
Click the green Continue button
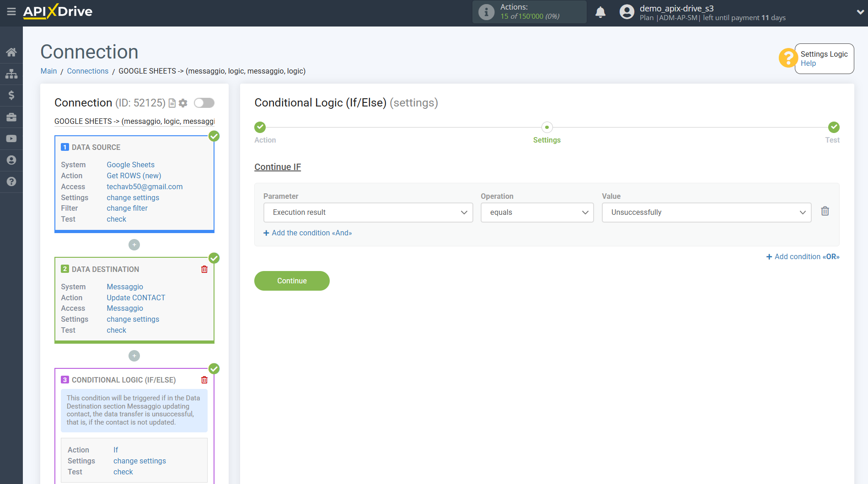point(292,281)
